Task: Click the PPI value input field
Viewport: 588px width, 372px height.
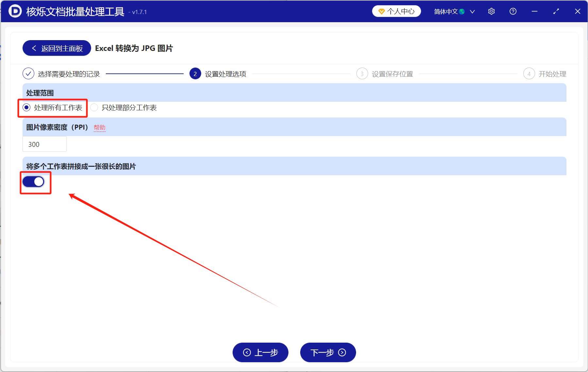Action: point(44,144)
